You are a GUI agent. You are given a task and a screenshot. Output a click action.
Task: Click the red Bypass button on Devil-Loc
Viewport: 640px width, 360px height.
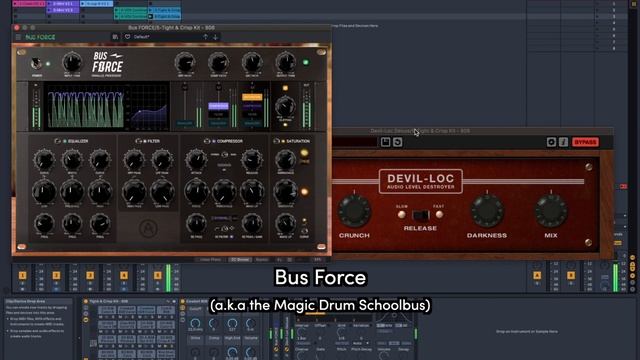pos(585,142)
